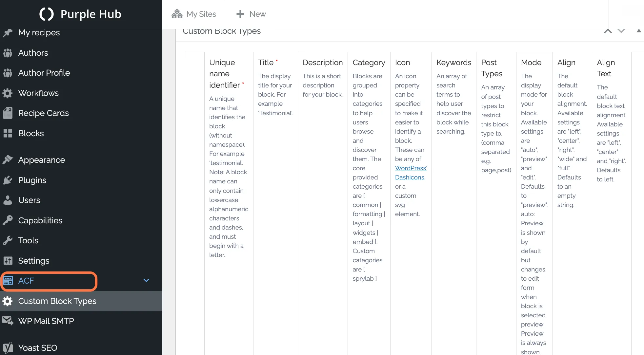This screenshot has height=355, width=644.
Task: Expand the ACF menu chevron
Action: (x=146, y=281)
